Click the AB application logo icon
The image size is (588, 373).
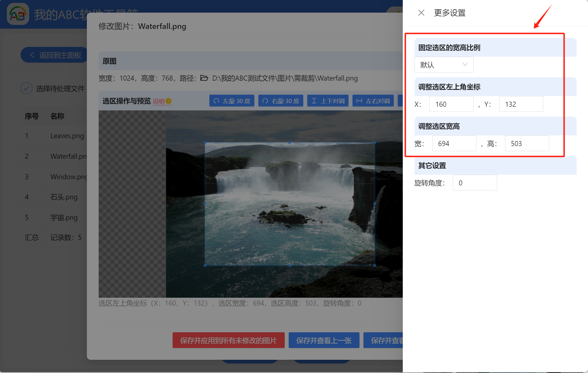[18, 14]
